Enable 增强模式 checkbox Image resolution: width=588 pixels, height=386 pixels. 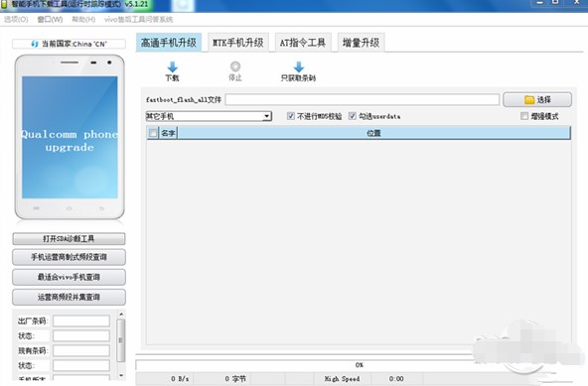pos(524,116)
